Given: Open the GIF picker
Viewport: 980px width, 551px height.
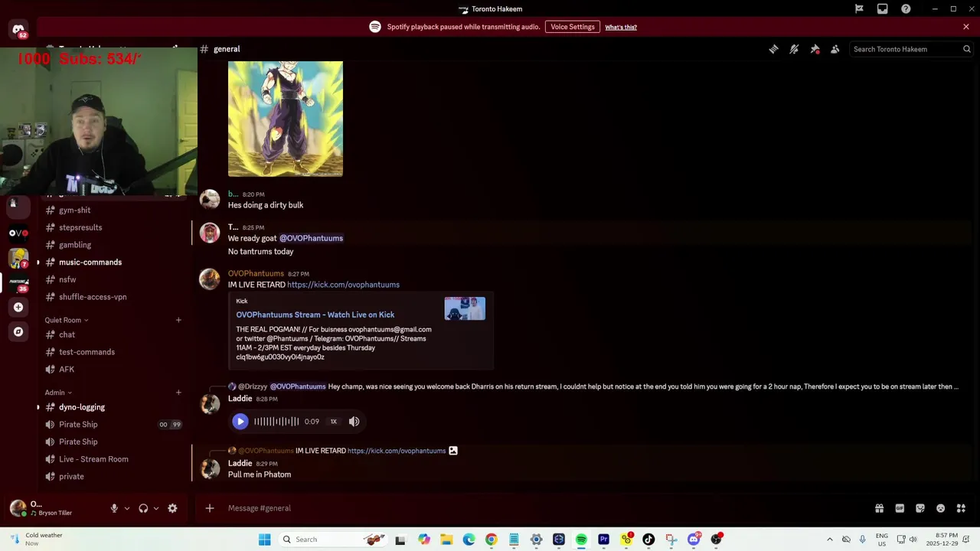Looking at the screenshot, I should 900,508.
